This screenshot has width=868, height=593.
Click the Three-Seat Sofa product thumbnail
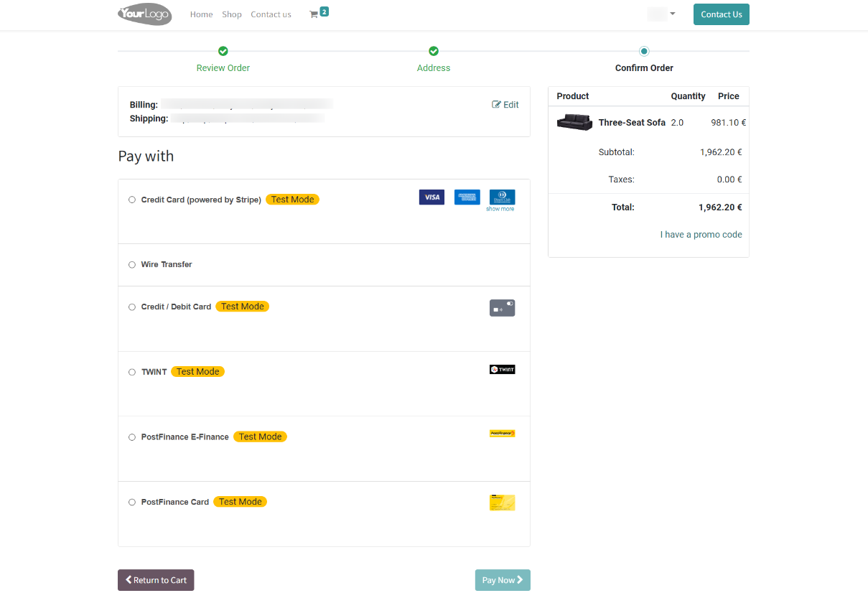(x=574, y=122)
